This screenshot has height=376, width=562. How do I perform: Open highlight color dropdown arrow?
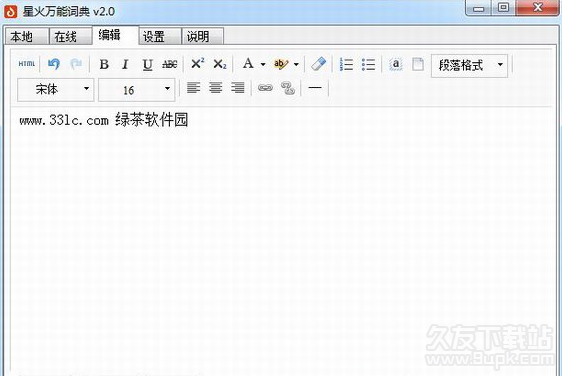point(296,65)
